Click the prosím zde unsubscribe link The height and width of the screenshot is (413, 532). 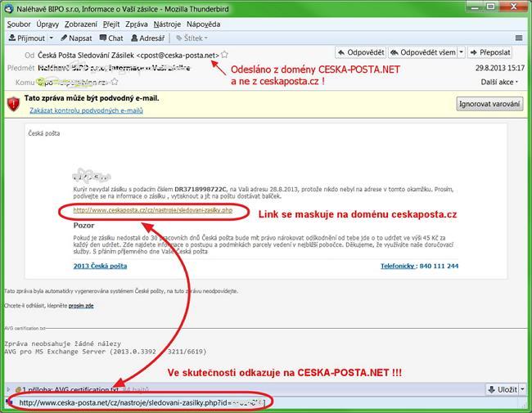(81, 306)
